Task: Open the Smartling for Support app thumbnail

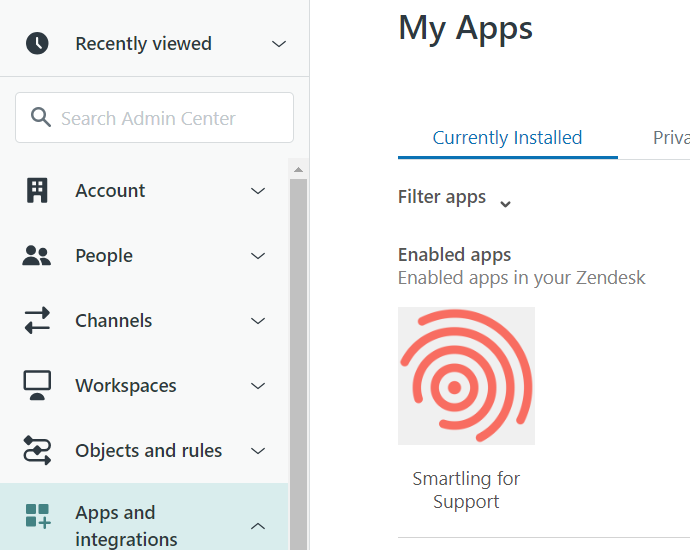Action: (466, 376)
